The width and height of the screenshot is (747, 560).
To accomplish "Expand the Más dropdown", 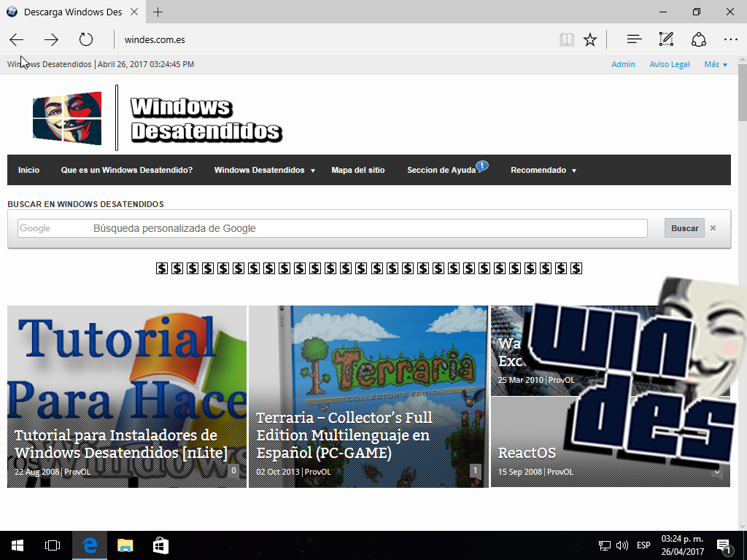I will coord(716,64).
